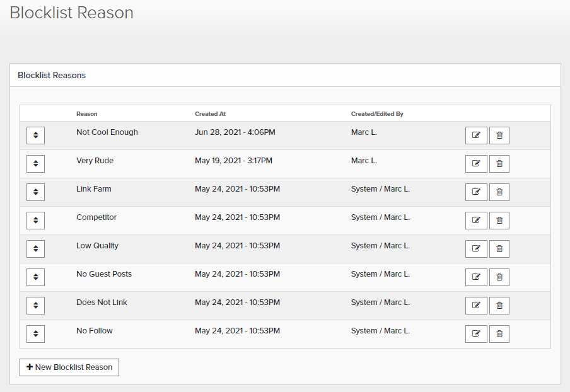Image resolution: width=570 pixels, height=392 pixels.
Task: Click the Reason column header
Action: tap(86, 113)
